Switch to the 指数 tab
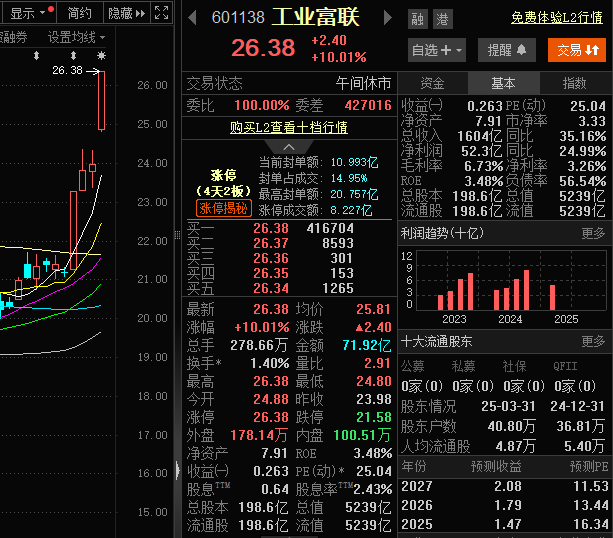 click(x=574, y=83)
